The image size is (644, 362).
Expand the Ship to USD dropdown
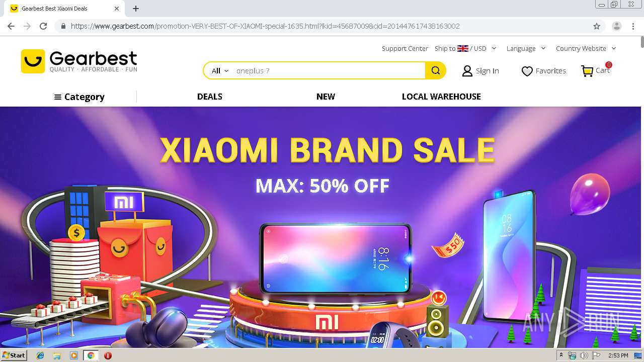tap(465, 48)
